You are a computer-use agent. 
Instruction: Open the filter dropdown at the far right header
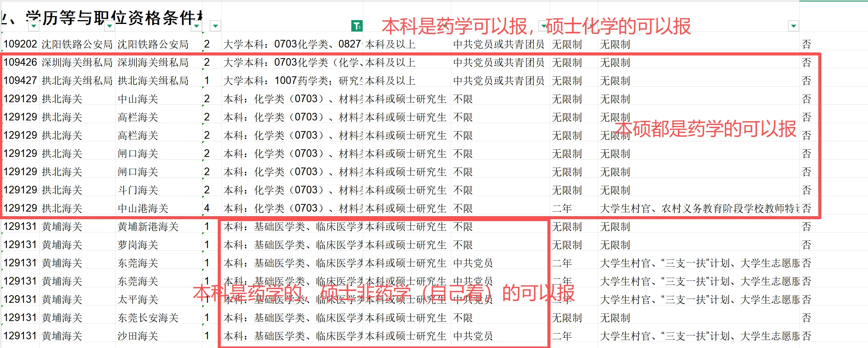pyautogui.click(x=793, y=26)
